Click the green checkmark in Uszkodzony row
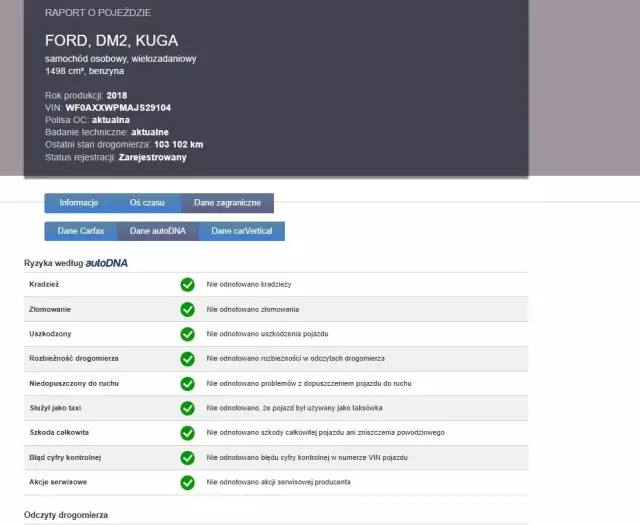 click(x=187, y=334)
